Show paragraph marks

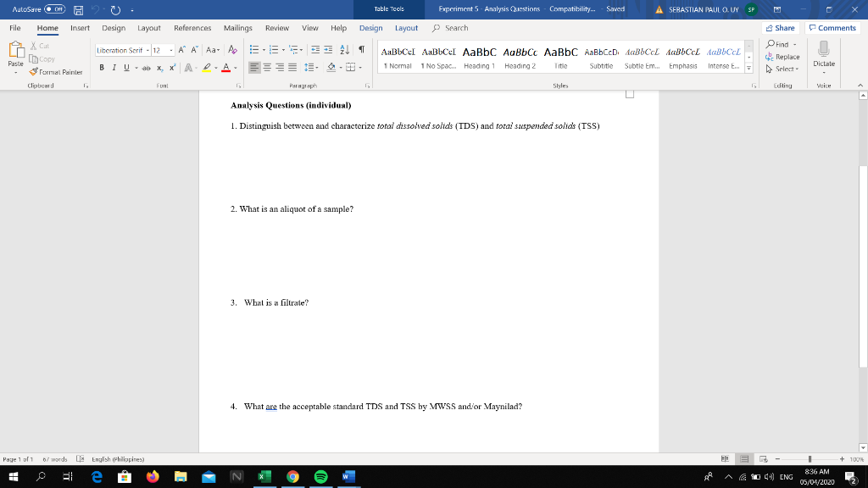pyautogui.click(x=359, y=50)
